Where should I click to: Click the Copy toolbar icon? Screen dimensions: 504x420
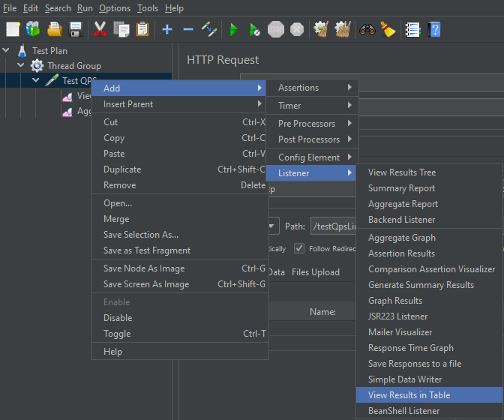pyautogui.click(x=121, y=29)
